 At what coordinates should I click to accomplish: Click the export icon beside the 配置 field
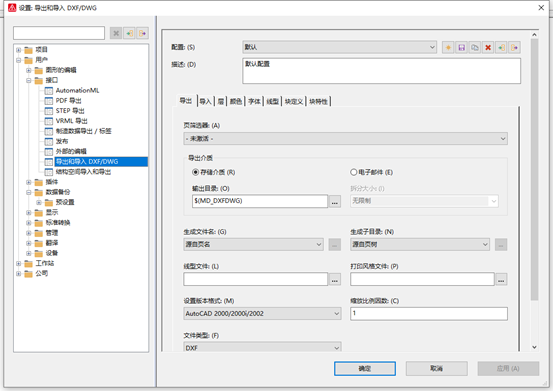pyautogui.click(x=515, y=47)
